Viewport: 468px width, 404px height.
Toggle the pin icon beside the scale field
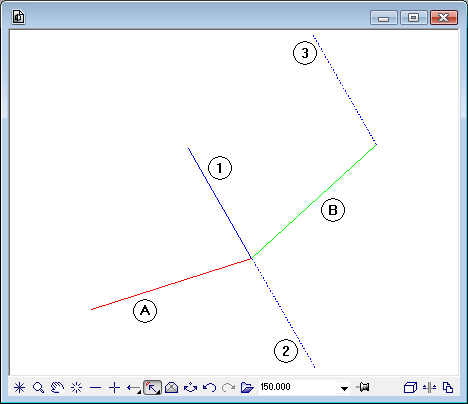coord(363,387)
